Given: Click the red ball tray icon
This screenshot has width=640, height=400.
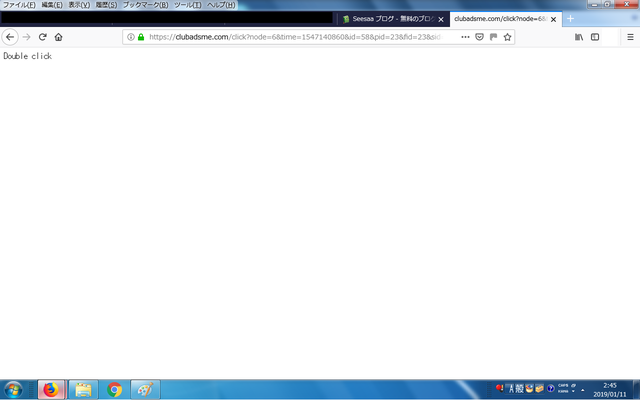Looking at the screenshot, I should click(x=499, y=388).
